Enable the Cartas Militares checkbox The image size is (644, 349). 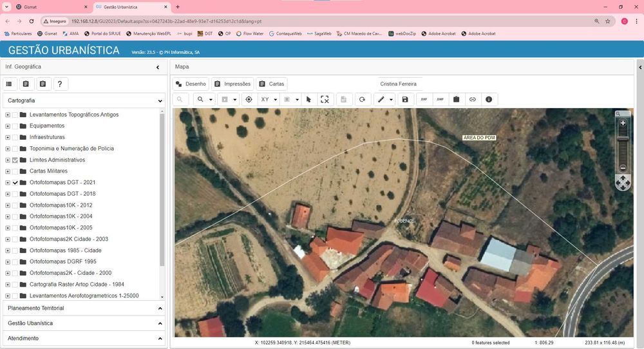[15, 171]
